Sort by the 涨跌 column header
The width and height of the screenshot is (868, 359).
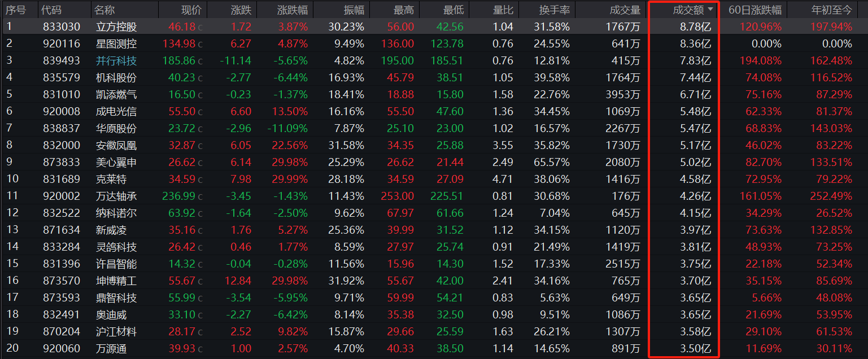(x=241, y=10)
